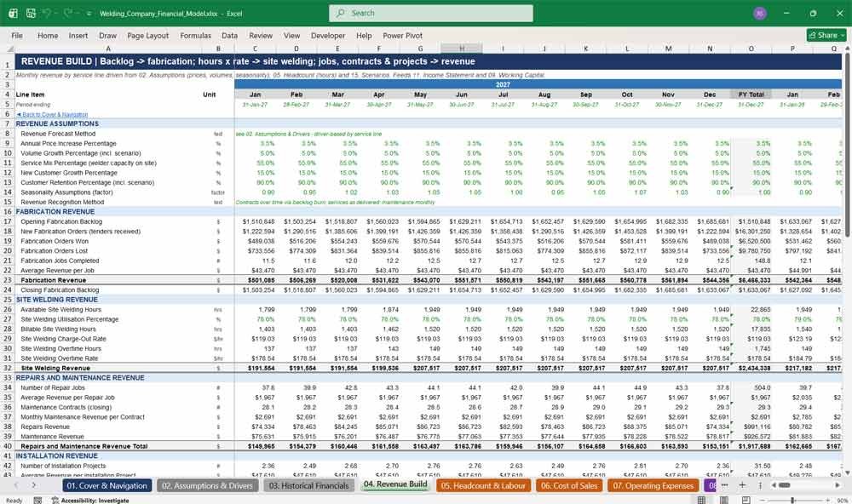The width and height of the screenshot is (852, 504).
Task: Click the Share button
Action: pyautogui.click(x=826, y=35)
